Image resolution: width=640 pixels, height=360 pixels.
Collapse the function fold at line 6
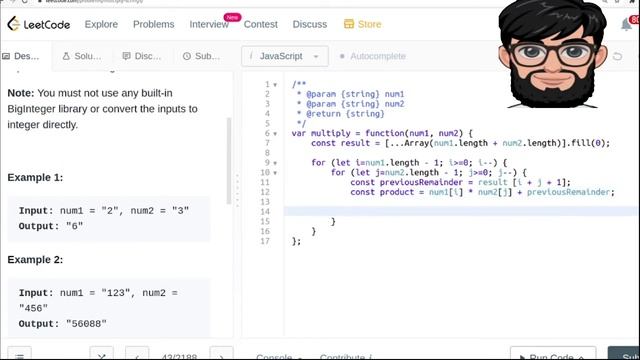275,134
